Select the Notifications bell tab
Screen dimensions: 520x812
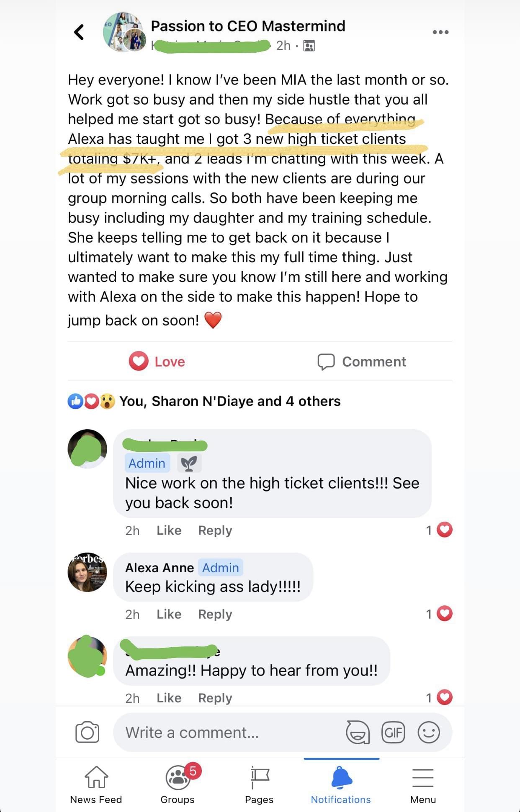point(341,785)
